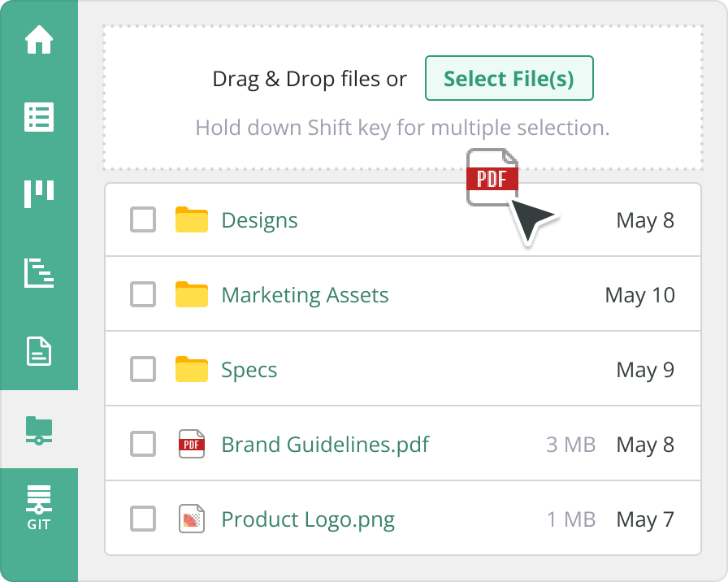Toggle the Brand Guidelines.pdf checkbox
The width and height of the screenshot is (728, 582).
[x=143, y=445]
